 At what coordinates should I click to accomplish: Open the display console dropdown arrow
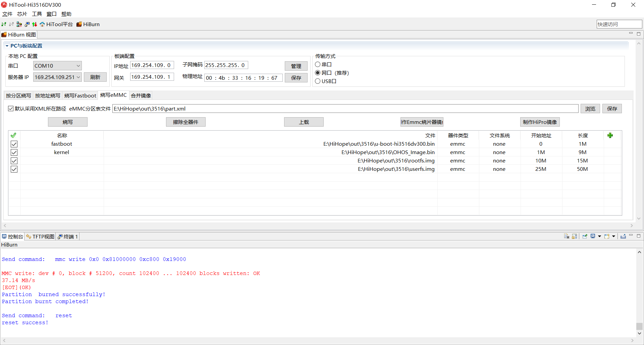coord(599,236)
